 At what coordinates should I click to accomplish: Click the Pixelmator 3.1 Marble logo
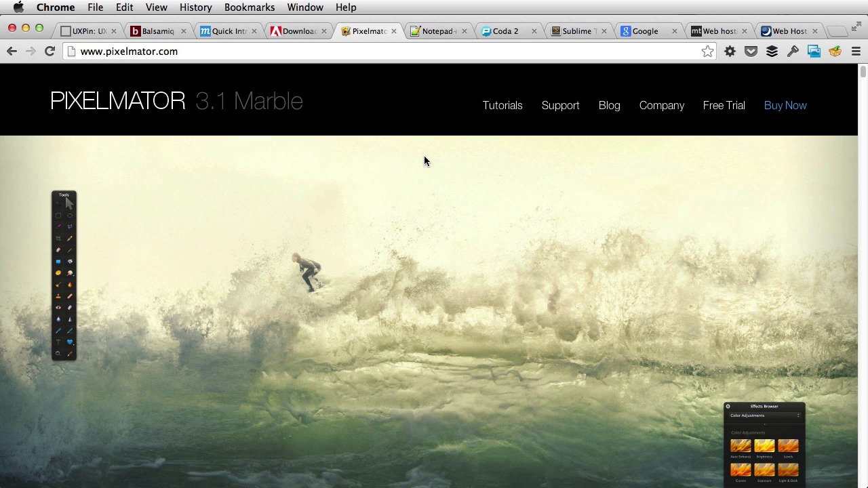pos(176,101)
